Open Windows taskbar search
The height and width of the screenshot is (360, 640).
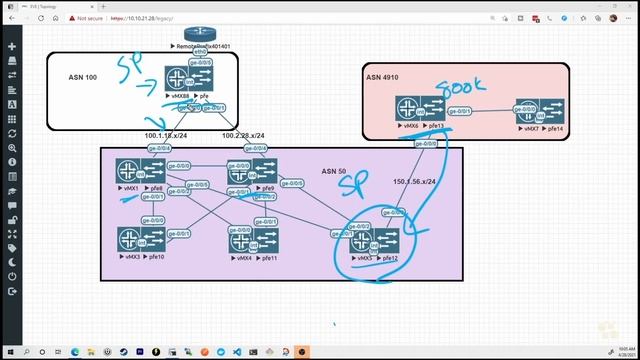[27, 352]
